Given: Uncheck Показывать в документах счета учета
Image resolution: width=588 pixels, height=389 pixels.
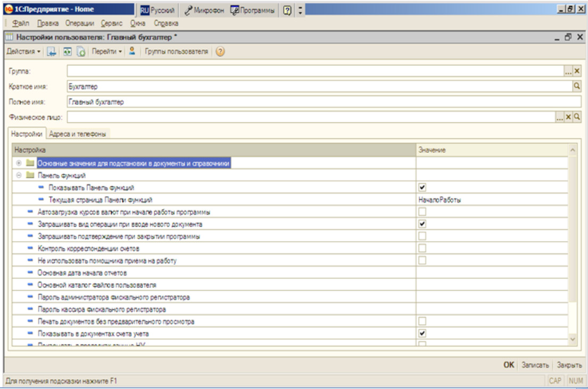Looking at the screenshot, I should coord(423,333).
